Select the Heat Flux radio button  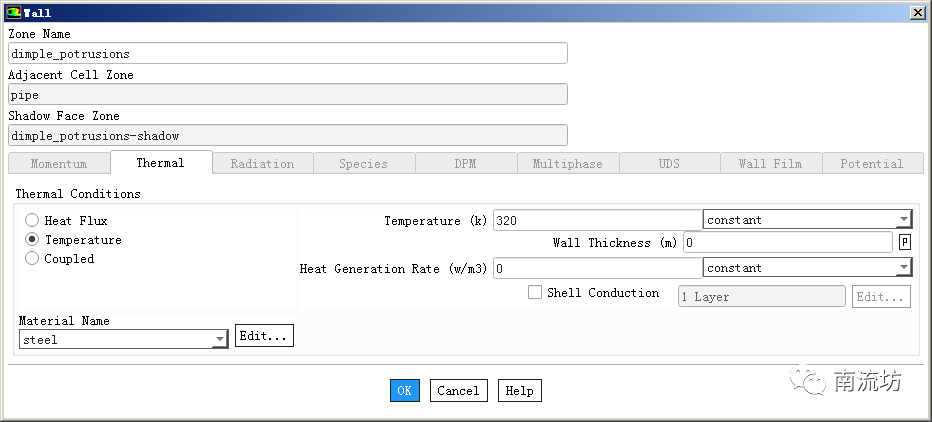(33, 220)
